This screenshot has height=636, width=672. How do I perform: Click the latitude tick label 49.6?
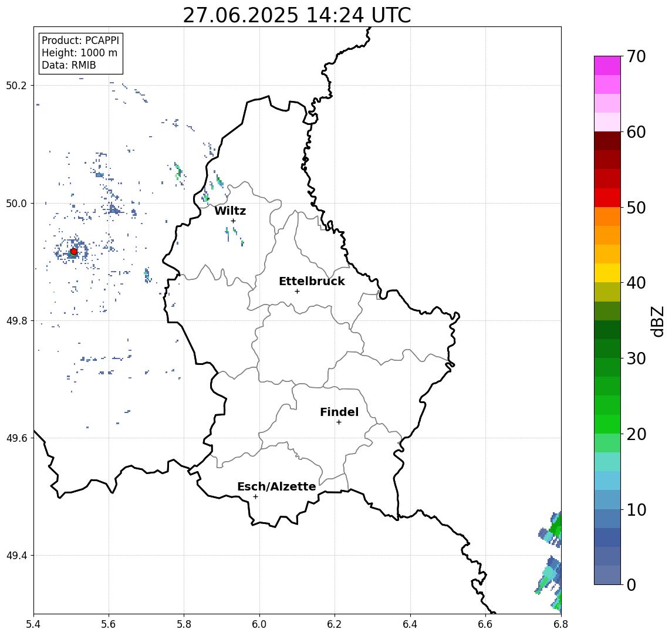tap(16, 438)
